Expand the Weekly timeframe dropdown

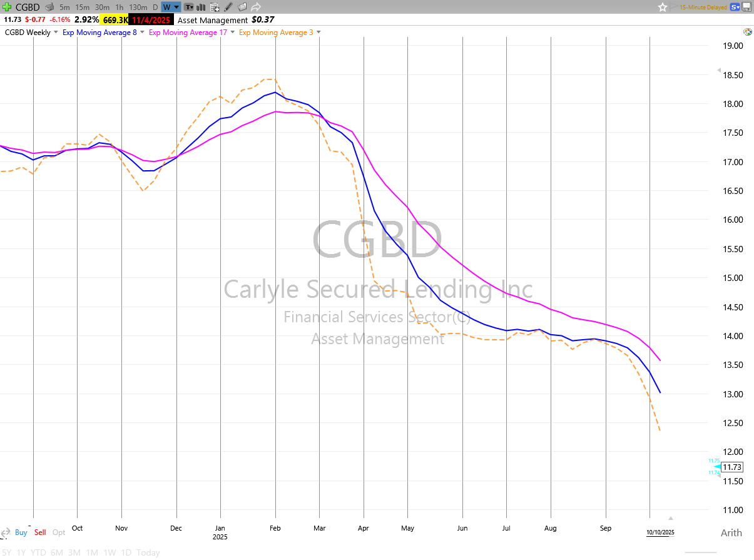point(56,33)
